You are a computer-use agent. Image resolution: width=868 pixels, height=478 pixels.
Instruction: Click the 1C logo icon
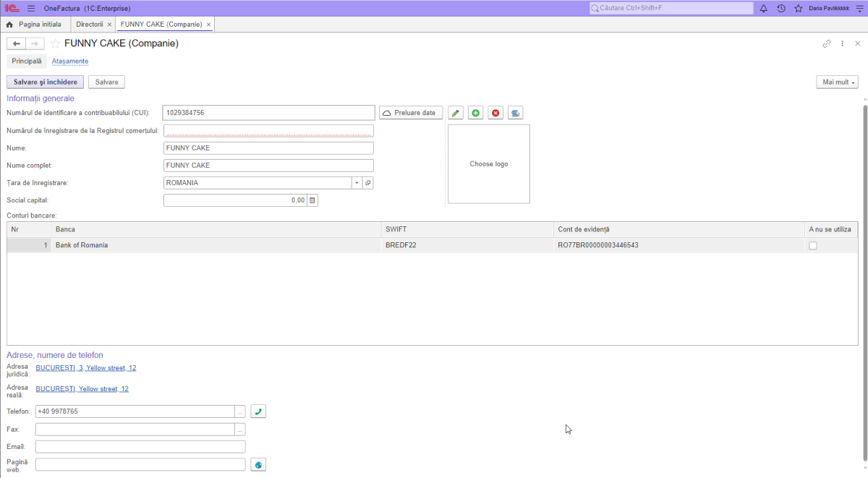(12, 8)
